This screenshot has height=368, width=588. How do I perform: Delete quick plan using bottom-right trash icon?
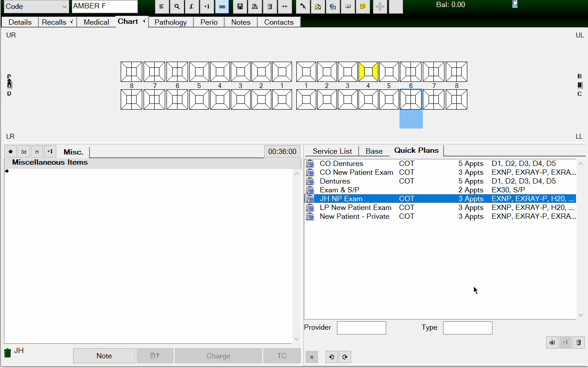coord(579,342)
